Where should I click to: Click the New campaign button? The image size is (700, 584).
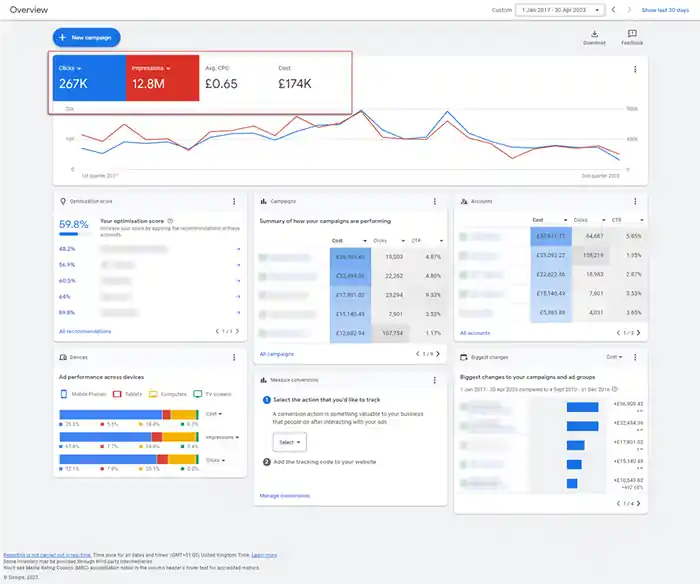(x=87, y=38)
